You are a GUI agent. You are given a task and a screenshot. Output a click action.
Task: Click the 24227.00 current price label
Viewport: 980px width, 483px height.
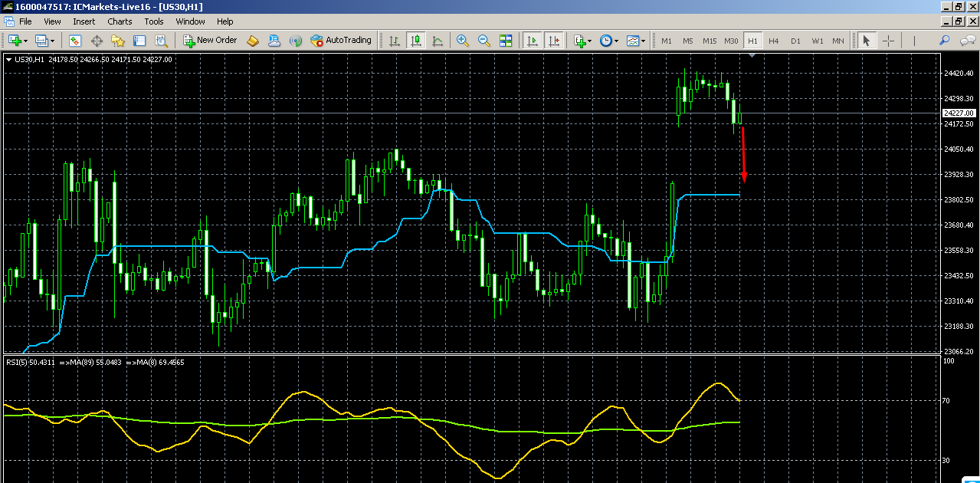(x=959, y=113)
